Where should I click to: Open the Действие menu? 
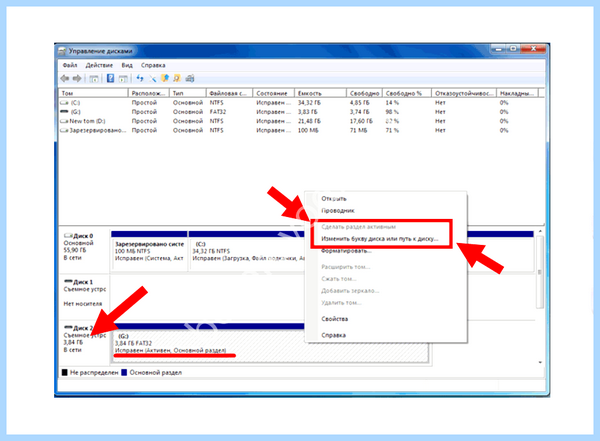click(99, 65)
